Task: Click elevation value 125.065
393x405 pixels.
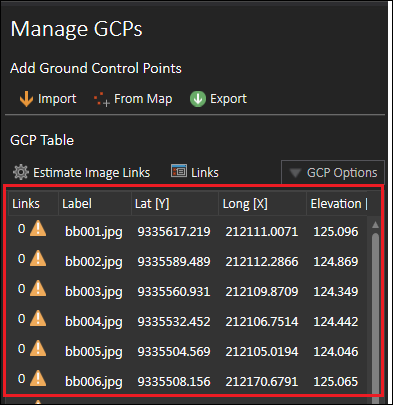Action: [336, 381]
